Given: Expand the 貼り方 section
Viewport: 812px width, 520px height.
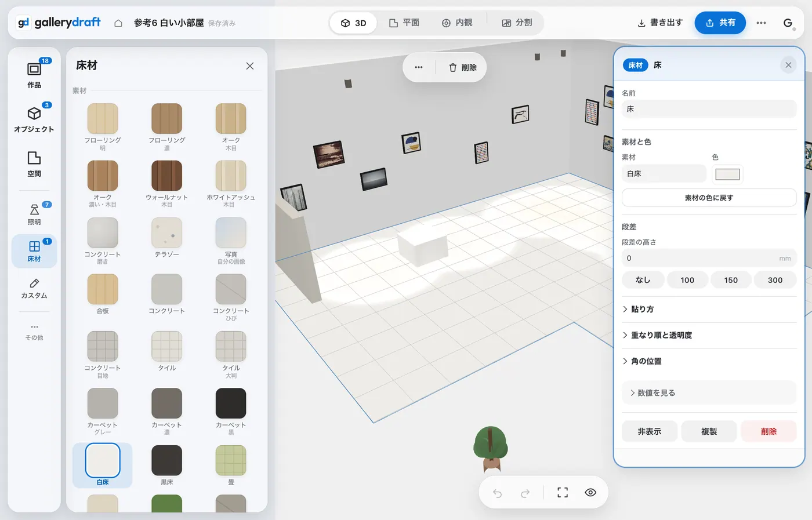Looking at the screenshot, I should 709,309.
